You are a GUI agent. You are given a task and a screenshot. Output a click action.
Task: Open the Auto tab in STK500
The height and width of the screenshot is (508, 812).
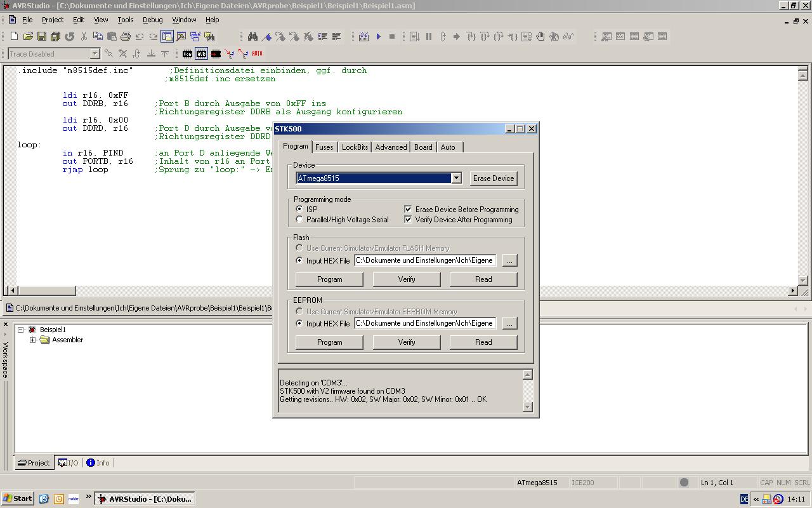(448, 147)
